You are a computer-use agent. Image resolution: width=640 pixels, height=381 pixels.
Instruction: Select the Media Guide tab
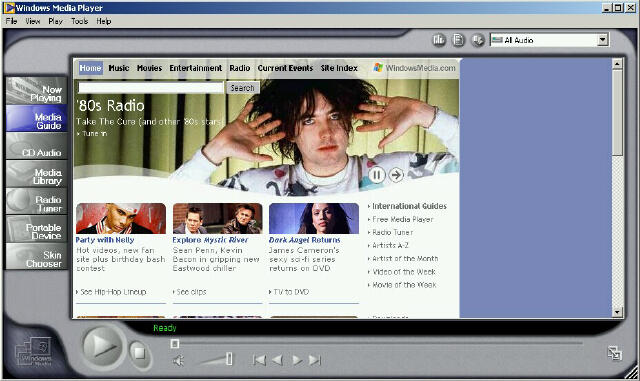[x=37, y=118]
